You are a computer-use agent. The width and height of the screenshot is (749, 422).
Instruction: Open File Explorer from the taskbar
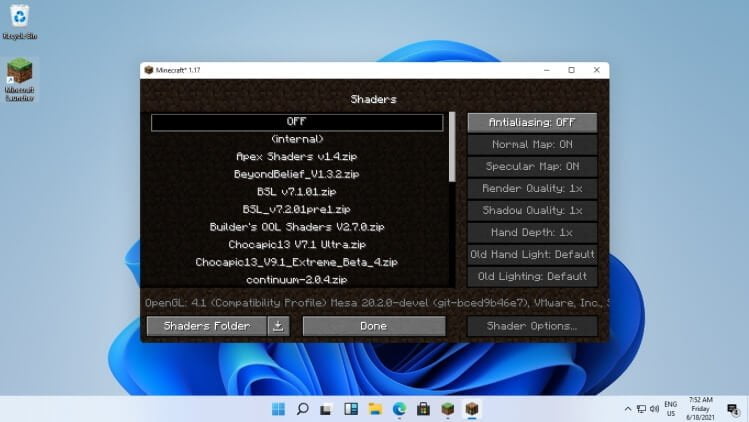coord(375,409)
